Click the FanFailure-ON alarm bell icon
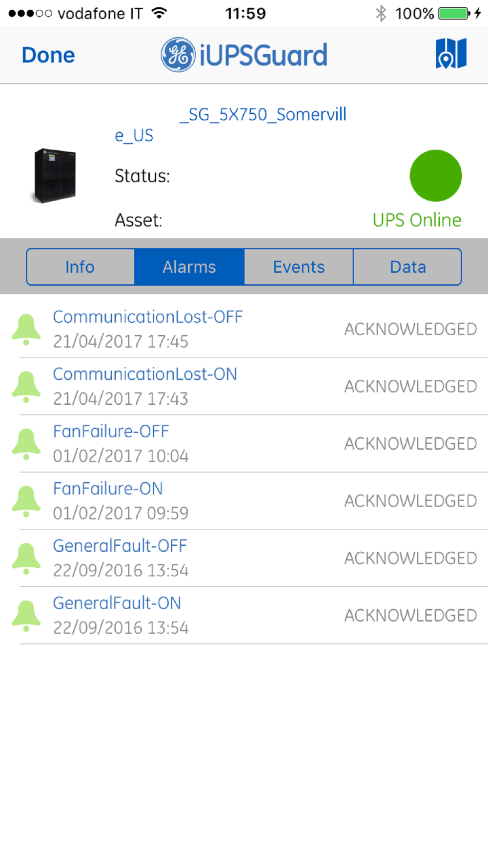This screenshot has width=488, height=868. tap(26, 500)
